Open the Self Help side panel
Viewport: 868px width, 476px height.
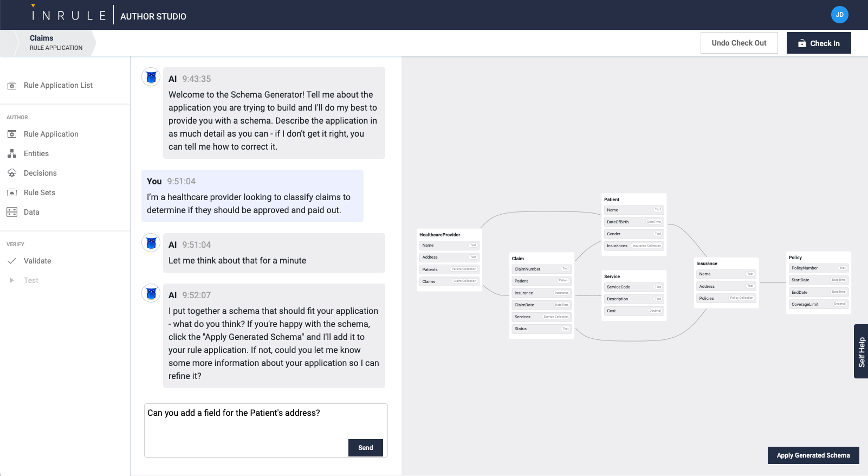point(861,351)
